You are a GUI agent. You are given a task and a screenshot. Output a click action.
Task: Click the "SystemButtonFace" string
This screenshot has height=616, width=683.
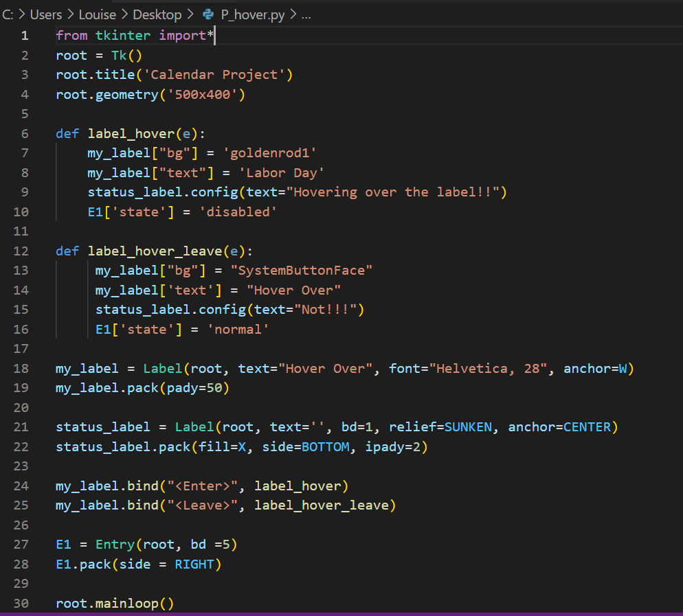[302, 271]
